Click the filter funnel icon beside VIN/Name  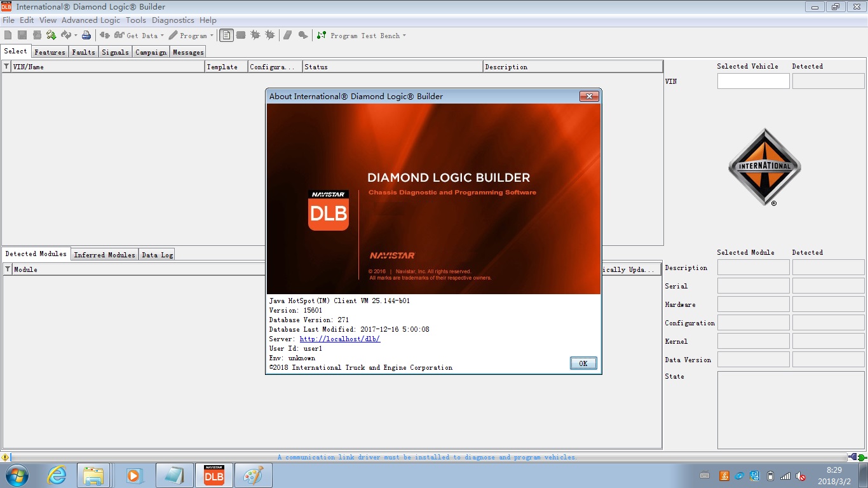[6, 66]
